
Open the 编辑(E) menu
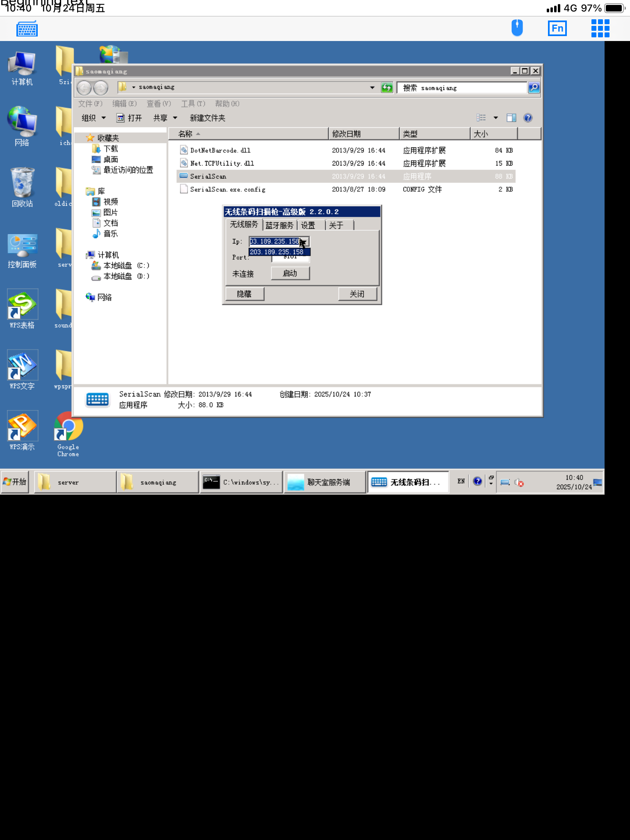click(x=125, y=104)
